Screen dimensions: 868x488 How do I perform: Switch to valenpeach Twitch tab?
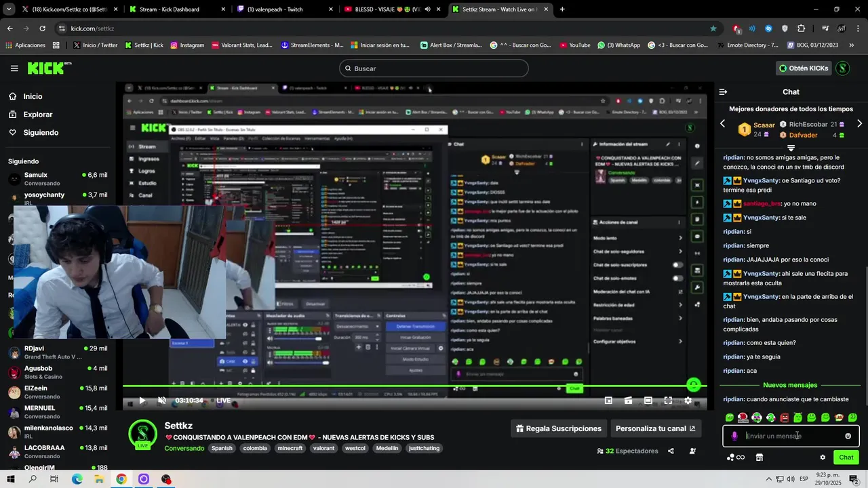point(283,9)
